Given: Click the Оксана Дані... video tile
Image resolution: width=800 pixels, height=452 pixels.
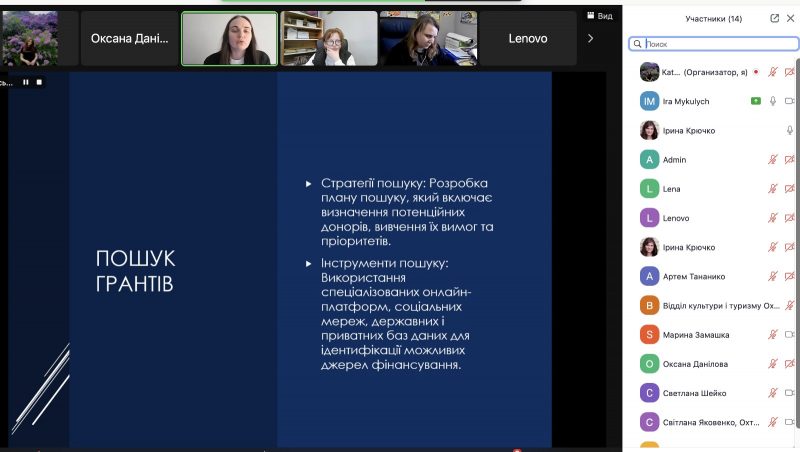Looking at the screenshot, I should coord(130,39).
